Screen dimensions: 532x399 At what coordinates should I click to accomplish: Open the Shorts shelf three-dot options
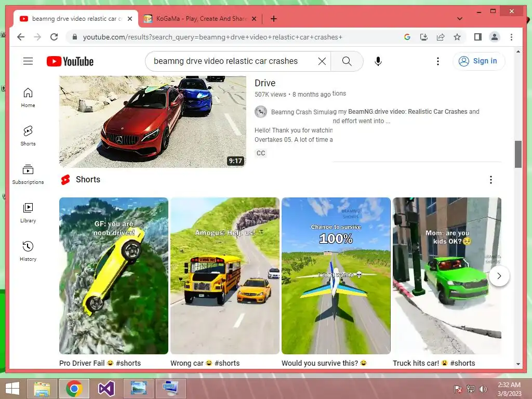490,179
